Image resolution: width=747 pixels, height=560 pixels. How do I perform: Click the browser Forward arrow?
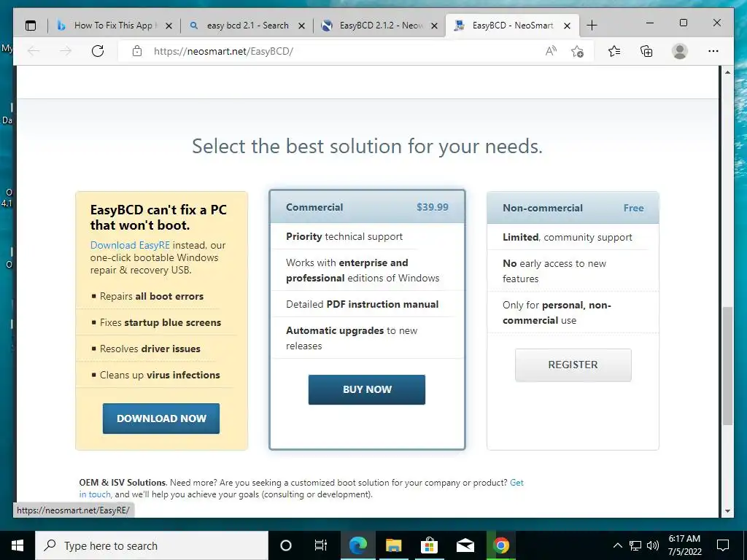click(66, 51)
